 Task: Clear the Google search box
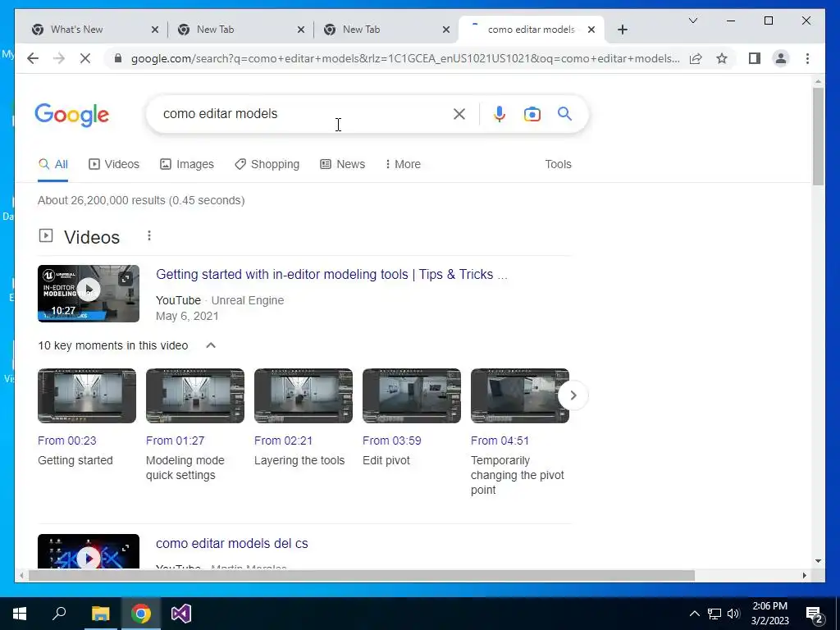pyautogui.click(x=459, y=113)
